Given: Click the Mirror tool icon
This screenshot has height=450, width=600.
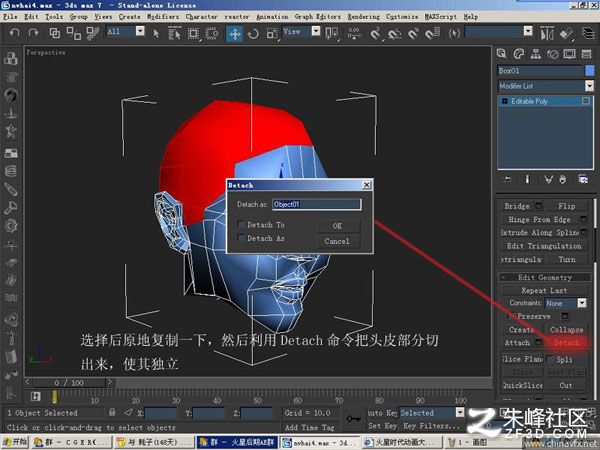Looking at the screenshot, I should point(547,34).
